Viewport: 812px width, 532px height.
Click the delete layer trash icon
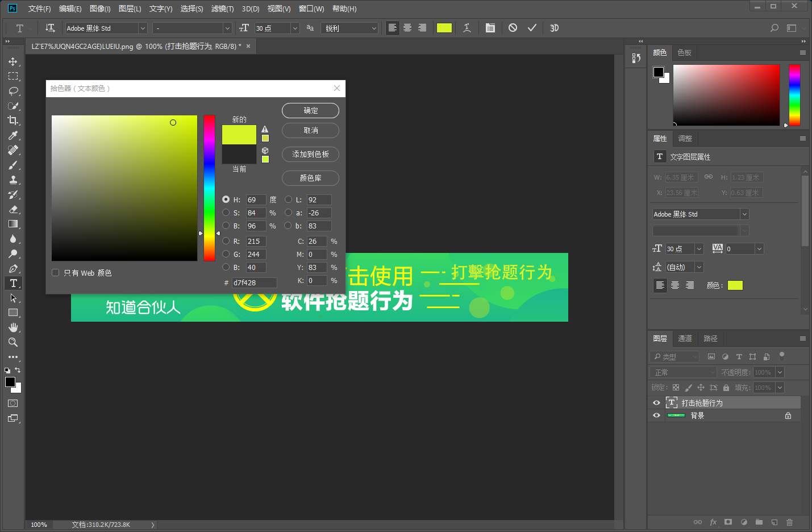[x=789, y=522]
